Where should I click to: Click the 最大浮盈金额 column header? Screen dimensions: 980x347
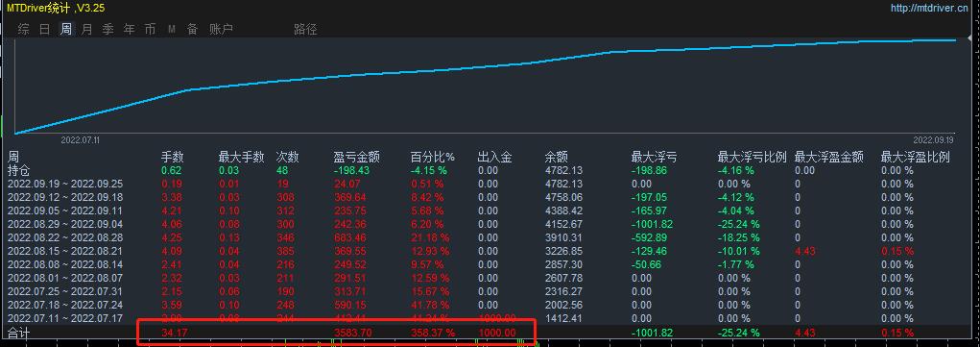click(828, 157)
